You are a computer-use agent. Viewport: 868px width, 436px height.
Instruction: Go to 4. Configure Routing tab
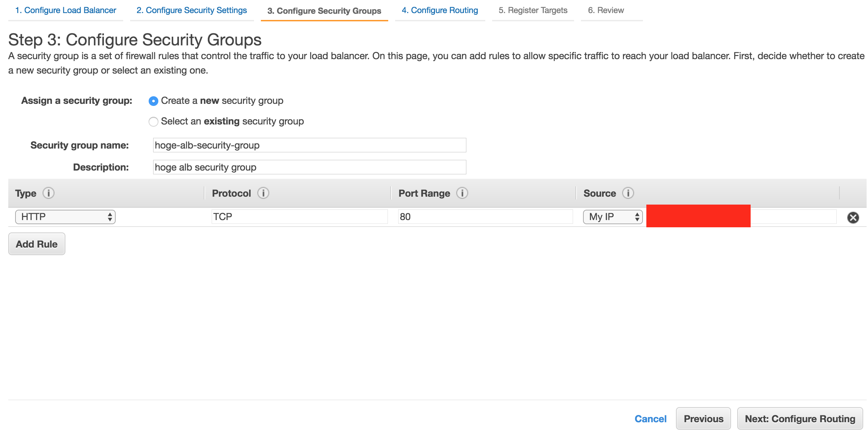[x=440, y=10]
